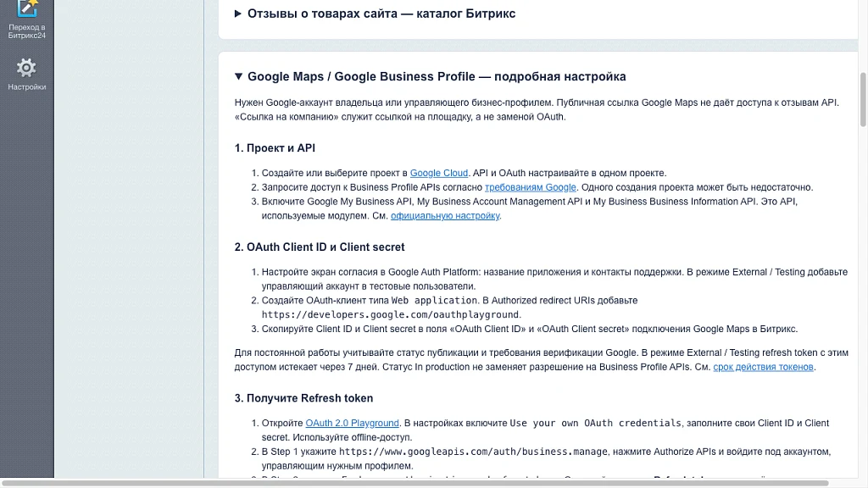Open the срок действия токенов link
Screen dimensions: 868x488
(x=764, y=367)
